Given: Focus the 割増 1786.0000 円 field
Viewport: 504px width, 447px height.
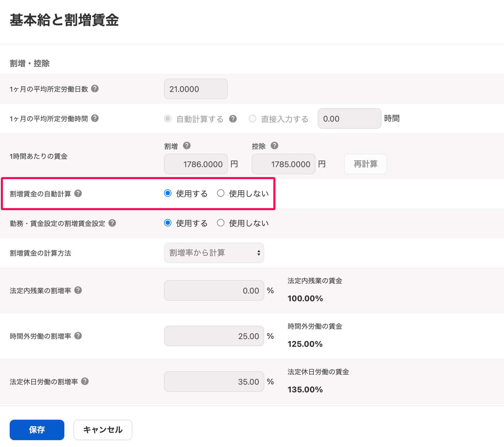Looking at the screenshot, I should pos(196,164).
